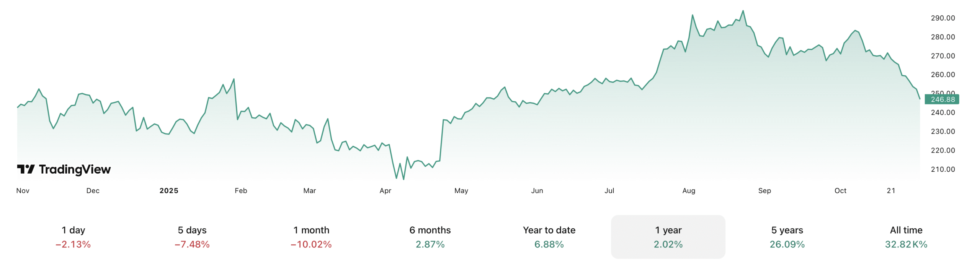Click the selected 1 year tab
This screenshot has width=980, height=260.
[x=668, y=237]
